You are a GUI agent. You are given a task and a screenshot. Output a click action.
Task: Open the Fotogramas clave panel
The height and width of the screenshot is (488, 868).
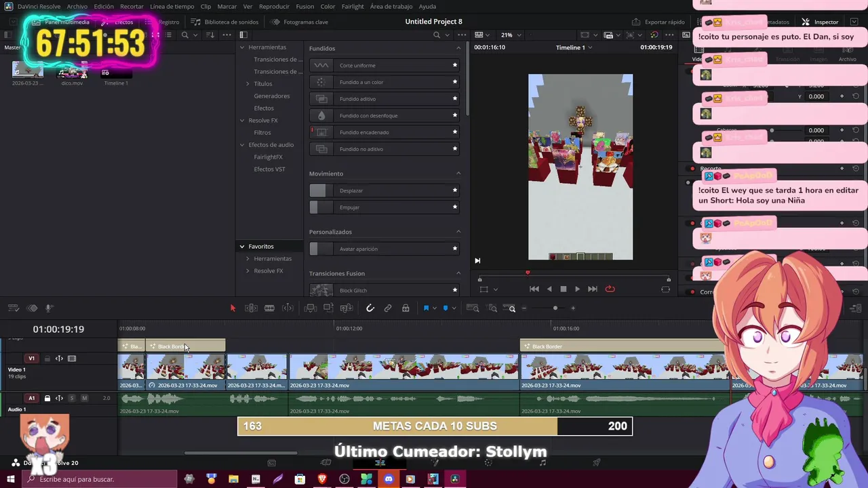click(300, 22)
